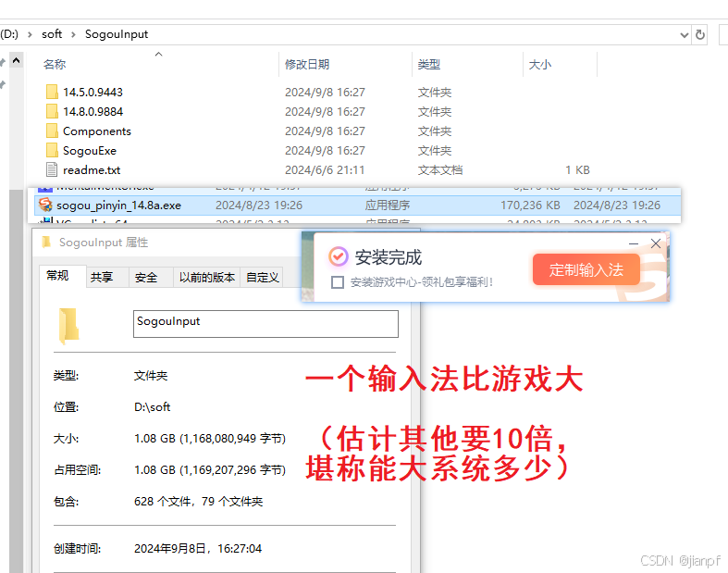Open the address bar history dropdown
Screen dimensions: 728x573
[x=684, y=35]
